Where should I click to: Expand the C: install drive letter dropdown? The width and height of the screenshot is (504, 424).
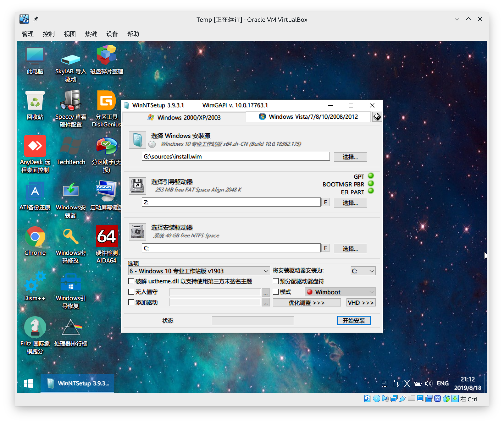(363, 271)
